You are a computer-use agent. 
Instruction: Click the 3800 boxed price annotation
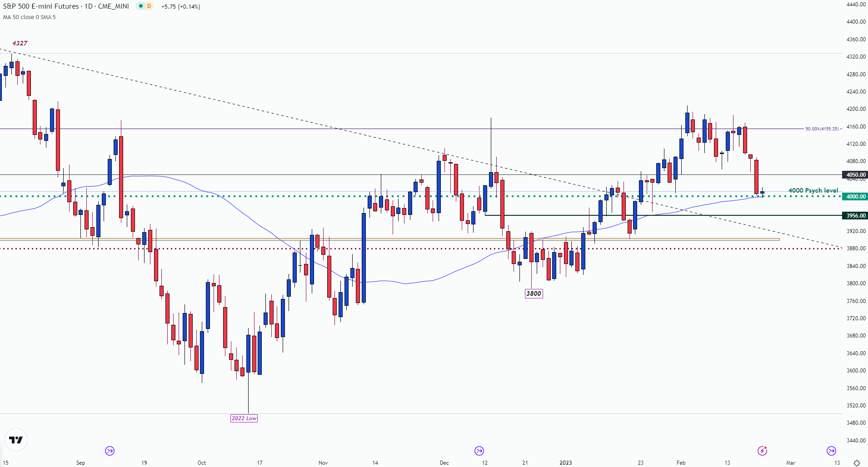(x=534, y=293)
